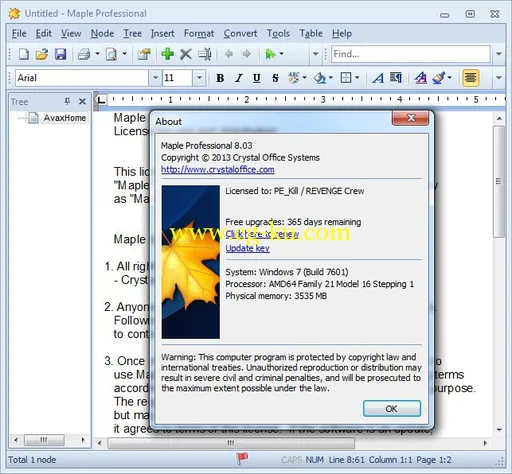
Task: Open font settings with the blue A icon
Action: (378, 78)
